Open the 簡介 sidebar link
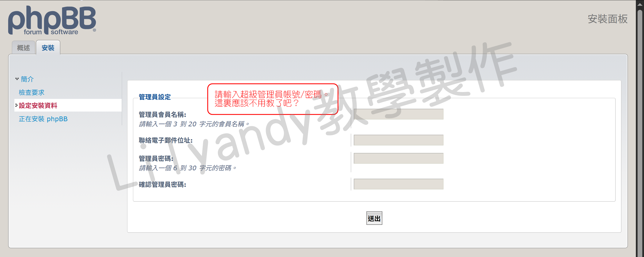Viewport: 644px width, 257px height. pos(27,79)
